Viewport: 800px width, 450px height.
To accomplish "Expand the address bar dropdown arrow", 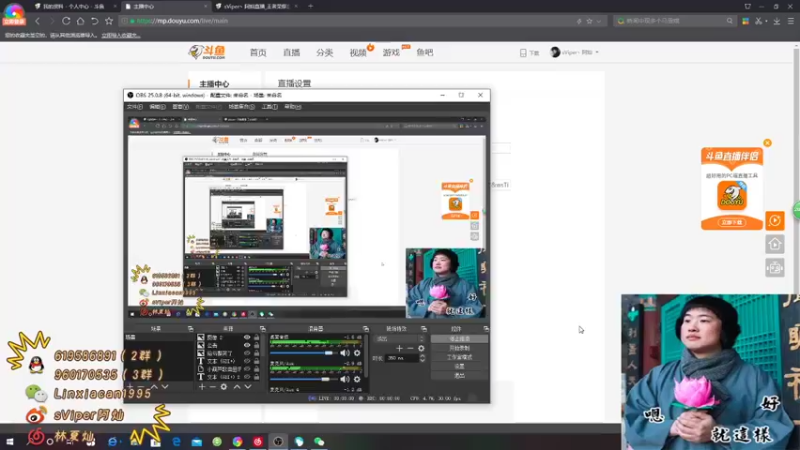I will point(598,21).
